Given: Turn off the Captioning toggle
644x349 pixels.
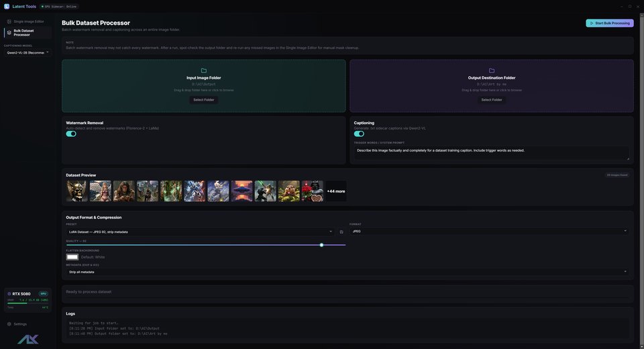Looking at the screenshot, I should 359,134.
